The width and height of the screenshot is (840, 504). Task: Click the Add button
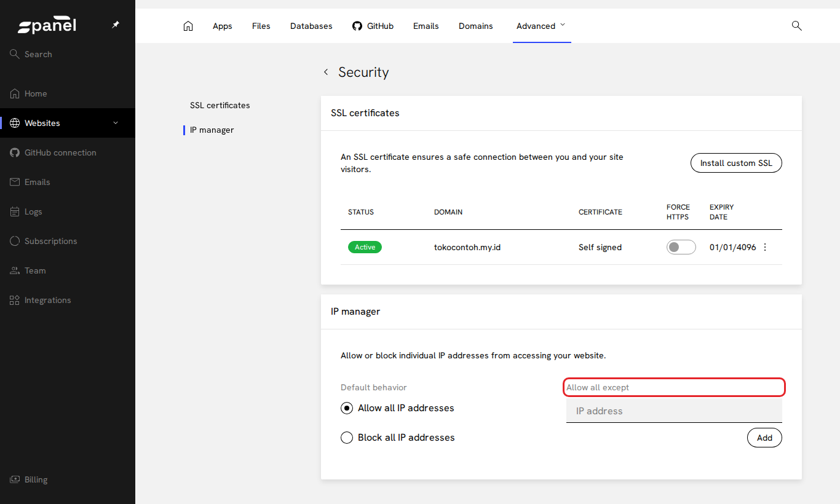point(764,438)
